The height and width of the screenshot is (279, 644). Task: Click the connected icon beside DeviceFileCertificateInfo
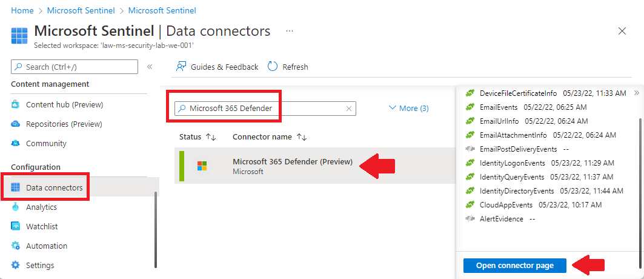point(470,93)
